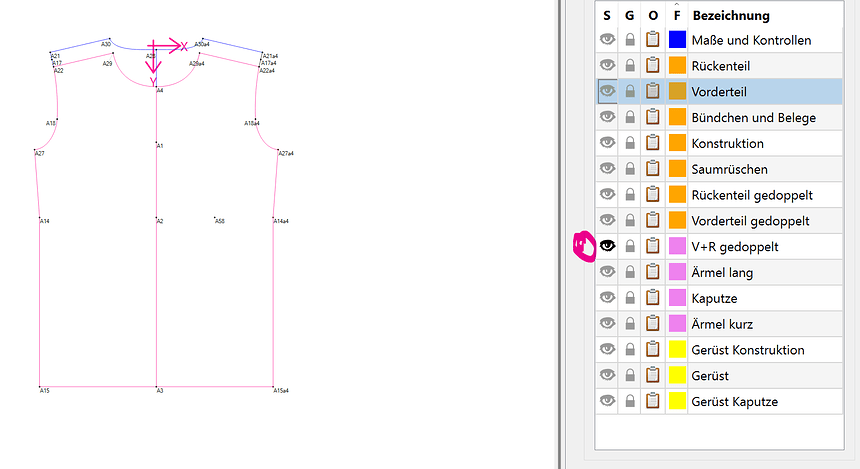Click the clipboard icon for Gerüst row

[x=653, y=375]
